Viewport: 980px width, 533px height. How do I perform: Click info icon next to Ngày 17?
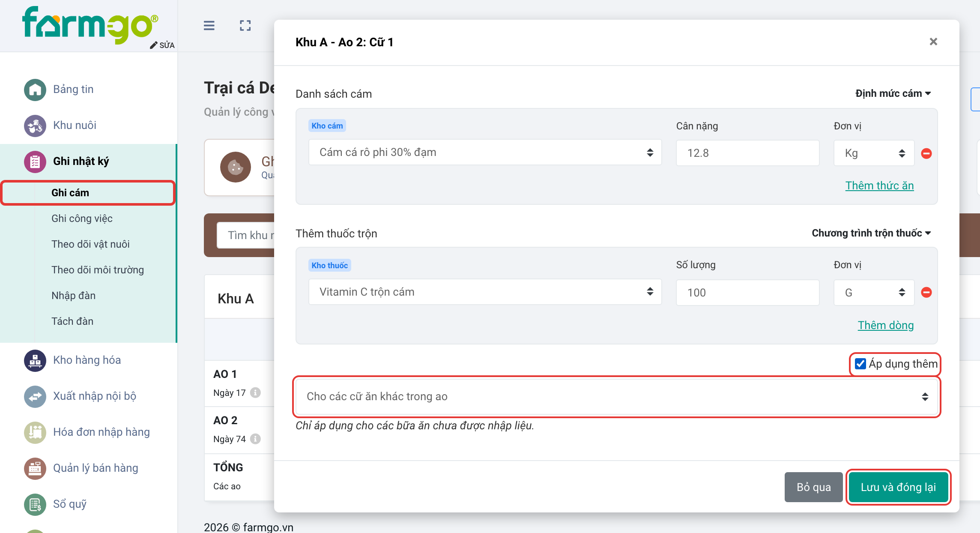click(255, 392)
